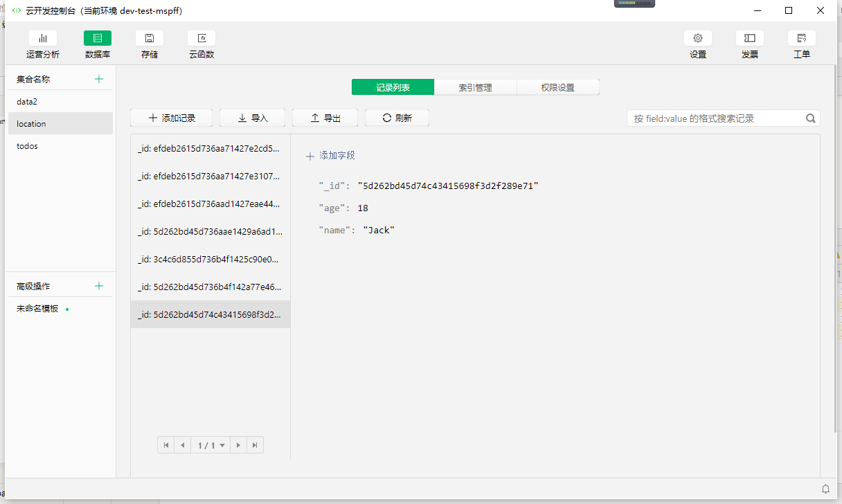Switch to 权限设置 tab
The height and width of the screenshot is (504, 842).
point(557,87)
